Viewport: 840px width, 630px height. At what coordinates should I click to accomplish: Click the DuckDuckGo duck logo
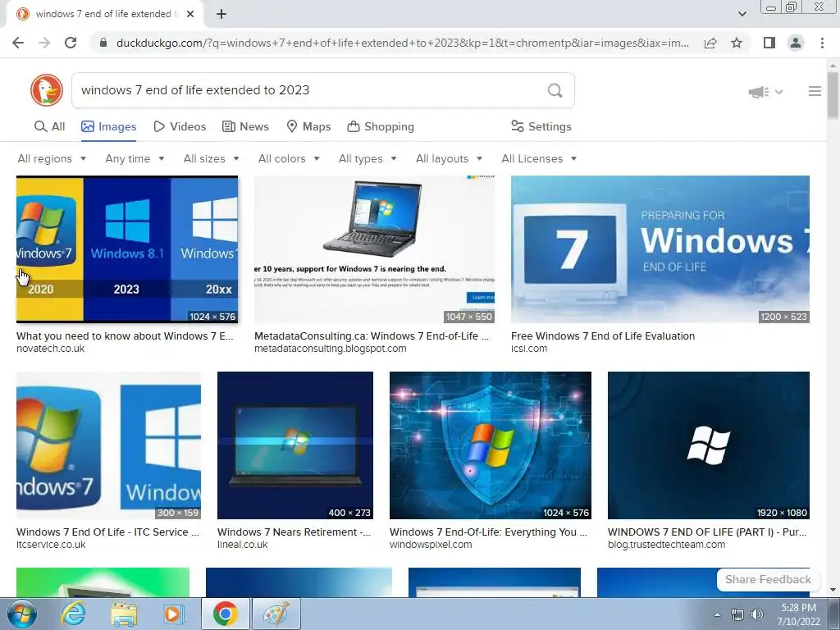pyautogui.click(x=47, y=90)
